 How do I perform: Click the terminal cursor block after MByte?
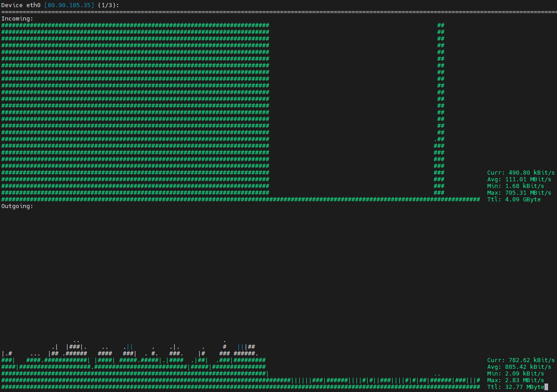point(546,387)
